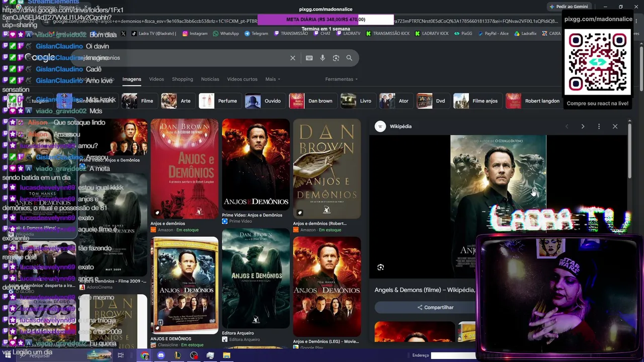644x362 pixels.
Task: Filter images by the Filme anjos chip
Action: (x=476, y=101)
